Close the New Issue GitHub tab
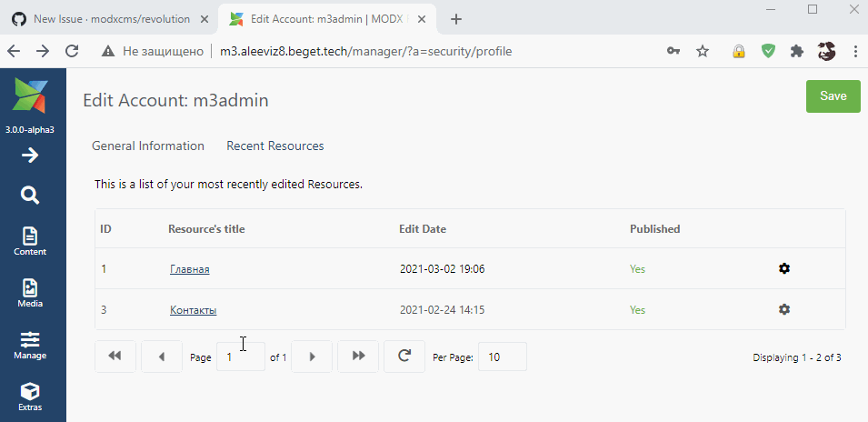 (x=205, y=19)
